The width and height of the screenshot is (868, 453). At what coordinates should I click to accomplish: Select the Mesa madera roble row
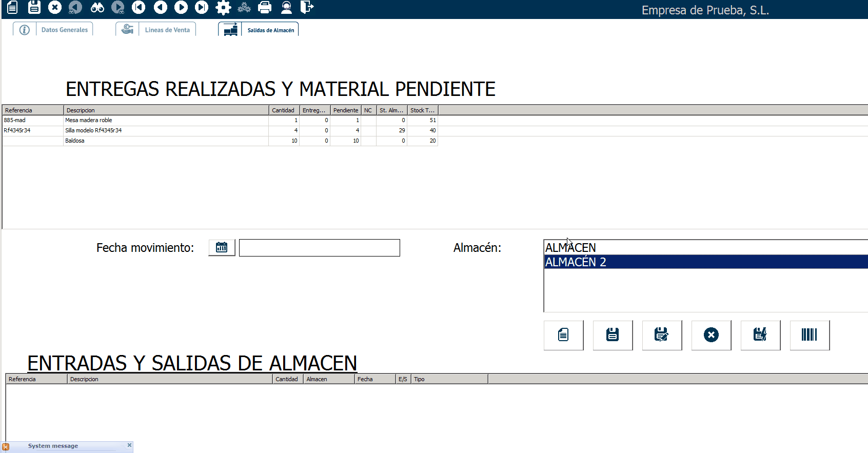88,120
